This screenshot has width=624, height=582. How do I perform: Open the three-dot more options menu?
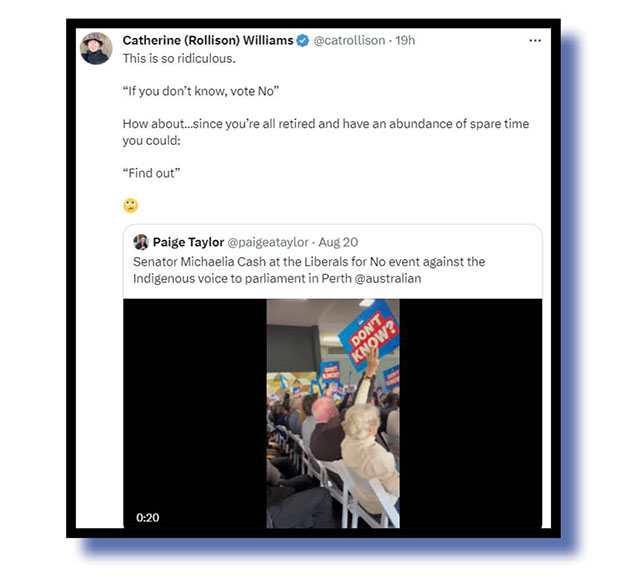pyautogui.click(x=535, y=41)
